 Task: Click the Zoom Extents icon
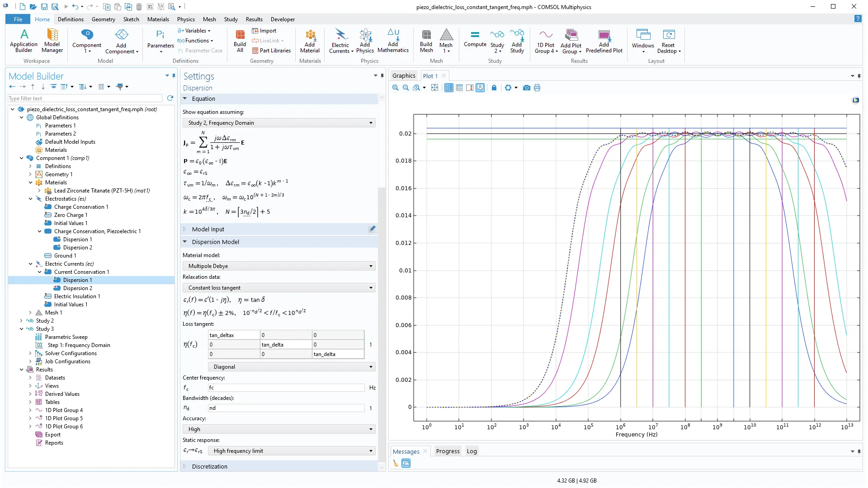click(x=434, y=88)
